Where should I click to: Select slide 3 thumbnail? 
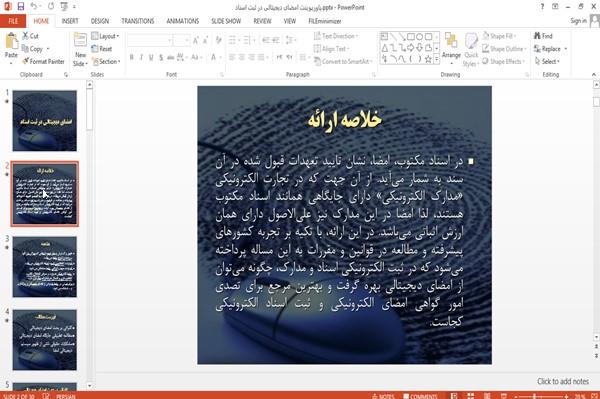tap(45, 267)
